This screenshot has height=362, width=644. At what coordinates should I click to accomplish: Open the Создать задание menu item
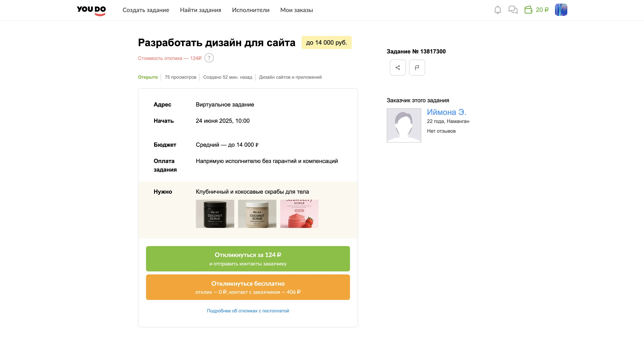tap(146, 10)
